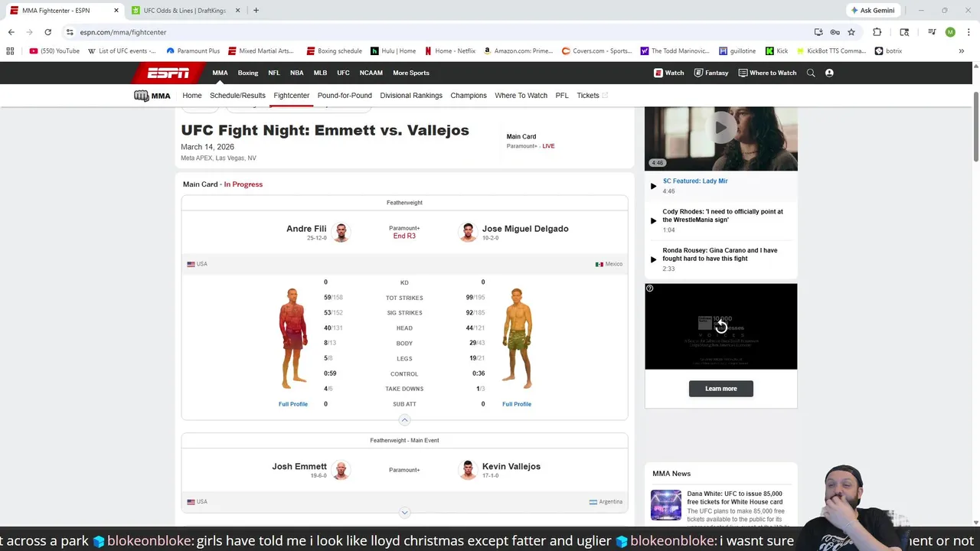Open Kevin Vallejos' fighter page
This screenshot has width=980, height=551.
511,466
